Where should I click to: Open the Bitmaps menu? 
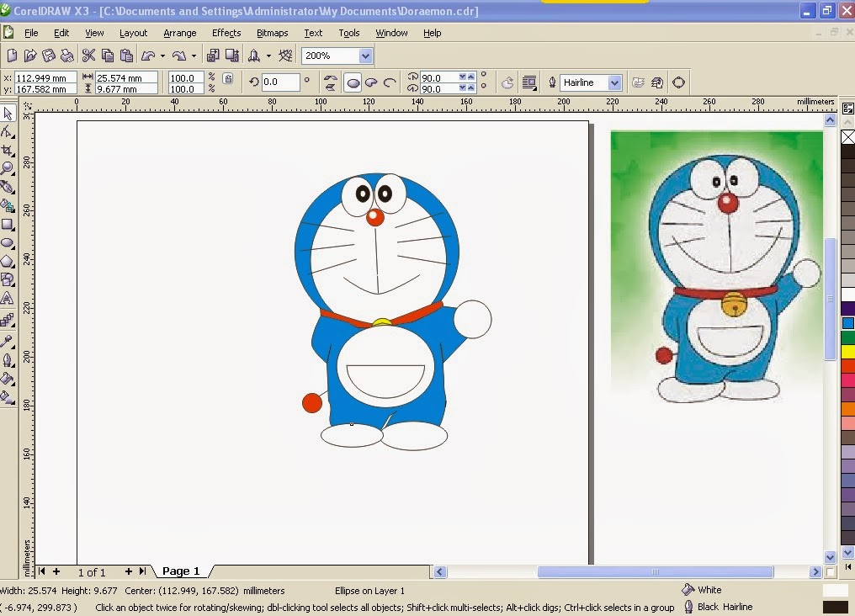tap(272, 33)
